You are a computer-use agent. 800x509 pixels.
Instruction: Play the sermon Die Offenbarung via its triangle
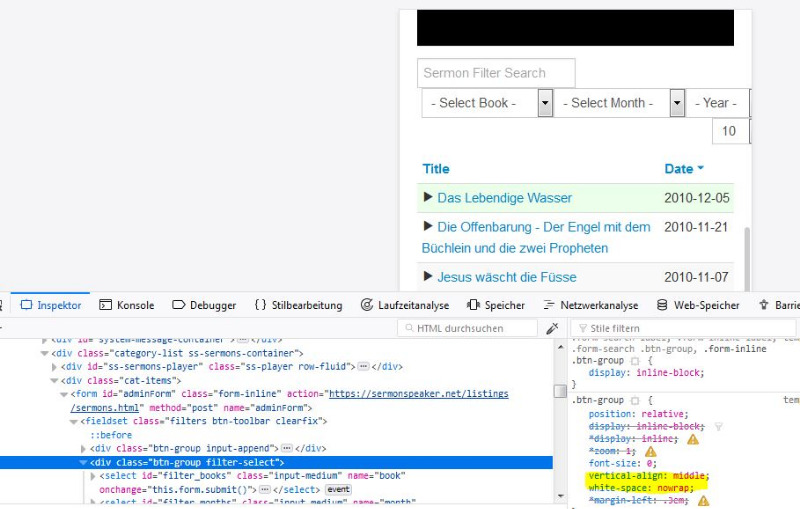428,226
